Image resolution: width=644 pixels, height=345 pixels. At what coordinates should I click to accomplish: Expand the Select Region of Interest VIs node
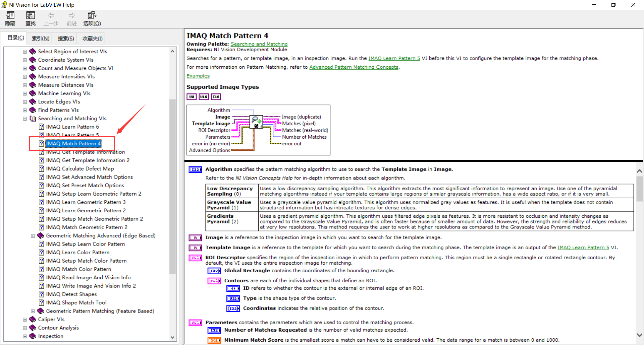[25, 52]
